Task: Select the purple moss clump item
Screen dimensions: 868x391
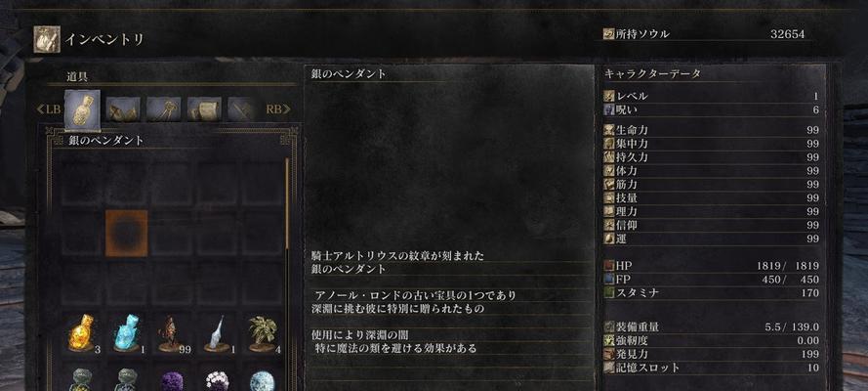Action: tap(172, 381)
